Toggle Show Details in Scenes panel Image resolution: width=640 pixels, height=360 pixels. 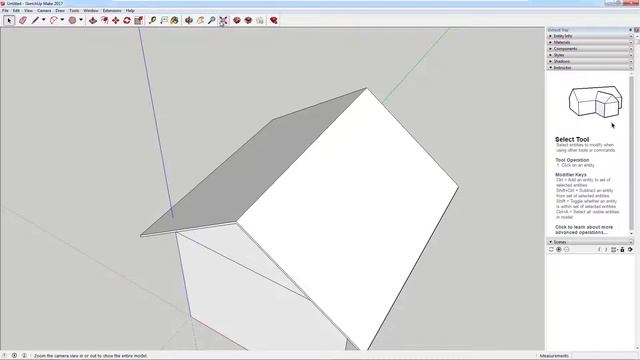point(622,249)
